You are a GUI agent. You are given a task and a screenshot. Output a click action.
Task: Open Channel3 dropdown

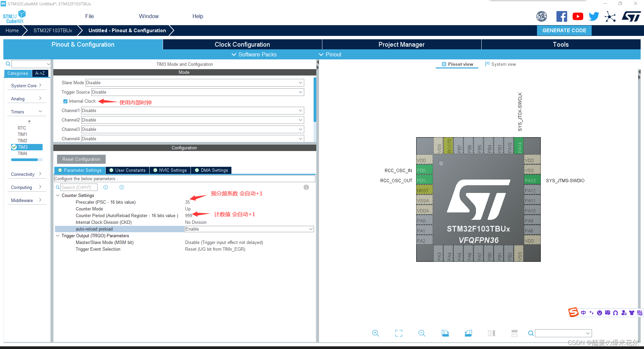193,129
